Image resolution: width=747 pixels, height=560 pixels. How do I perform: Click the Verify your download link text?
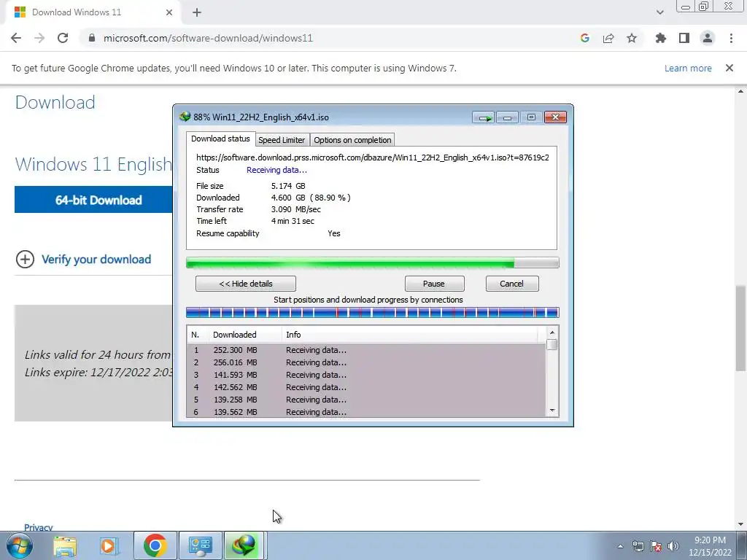click(96, 259)
